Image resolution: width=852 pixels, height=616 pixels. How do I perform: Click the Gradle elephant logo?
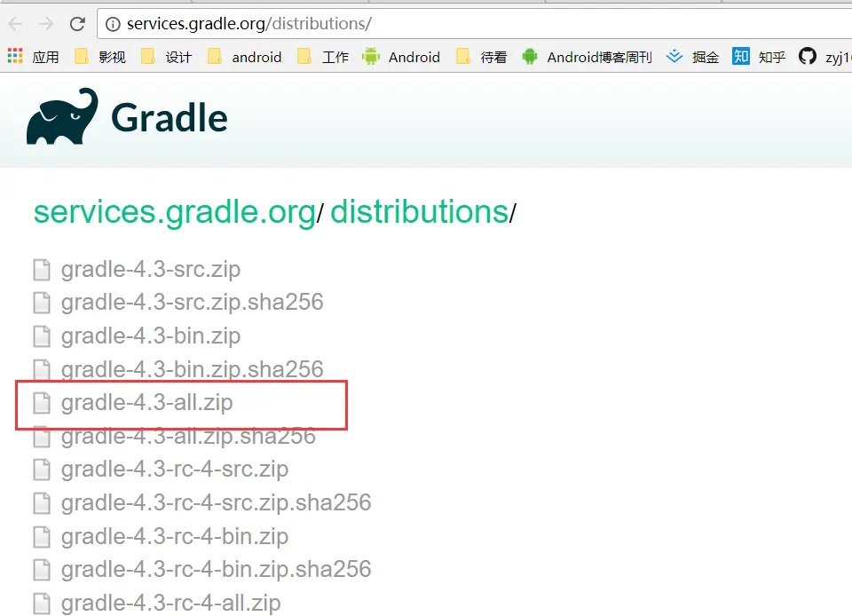pyautogui.click(x=62, y=116)
